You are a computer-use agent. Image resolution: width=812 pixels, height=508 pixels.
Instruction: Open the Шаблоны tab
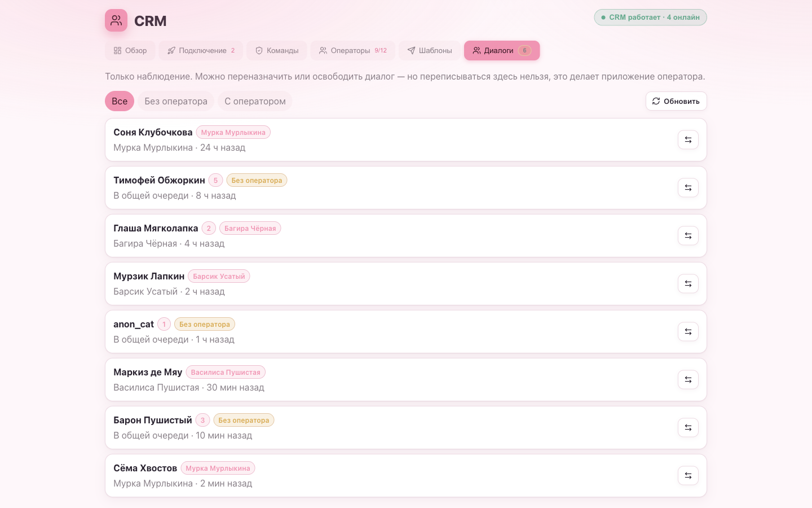430,50
